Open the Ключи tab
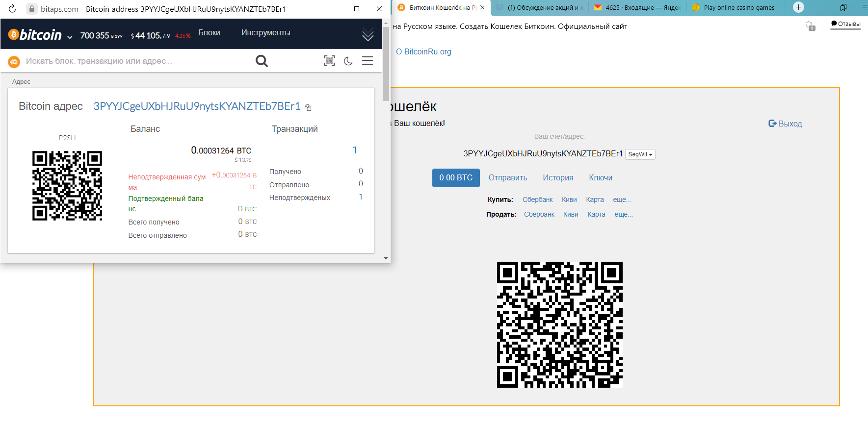868x423 pixels. click(x=601, y=178)
